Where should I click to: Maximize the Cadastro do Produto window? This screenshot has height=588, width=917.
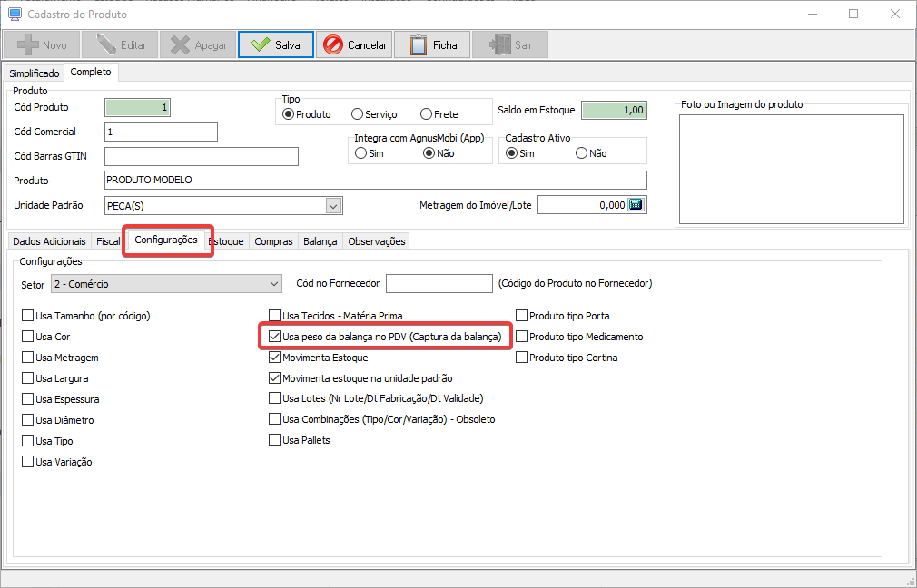(x=853, y=14)
